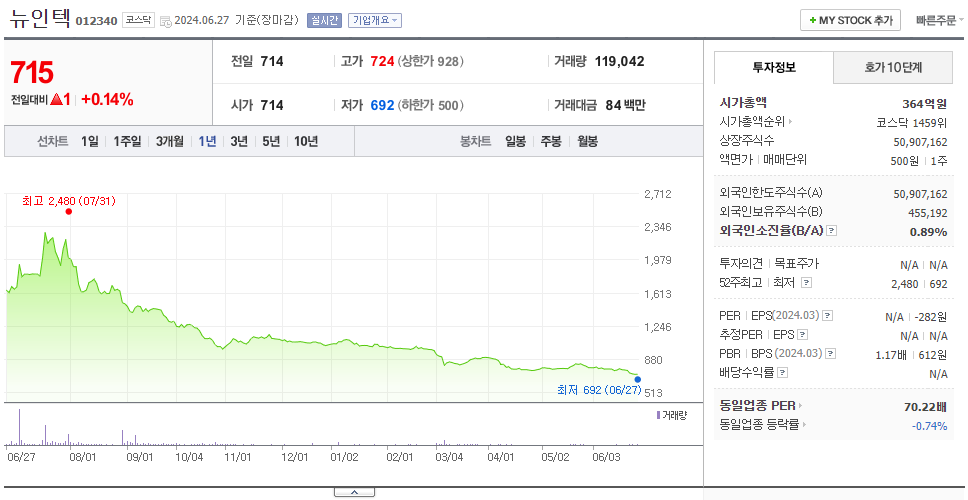Open the 기업개요 dropdown
968x500 pixels.
pos(375,20)
